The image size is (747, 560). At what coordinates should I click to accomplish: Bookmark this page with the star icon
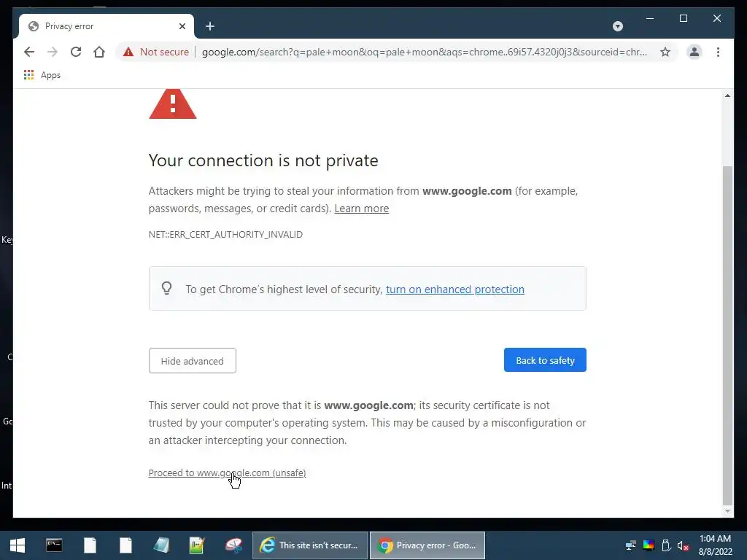(x=665, y=52)
